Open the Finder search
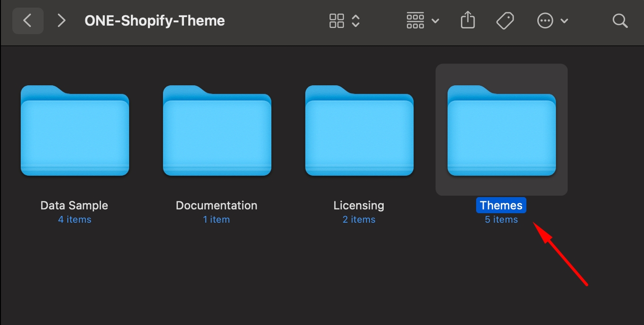Viewport: 644px width, 325px height. (620, 21)
